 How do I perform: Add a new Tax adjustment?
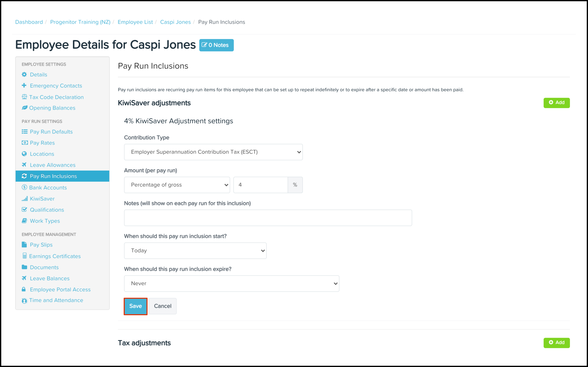tap(556, 343)
